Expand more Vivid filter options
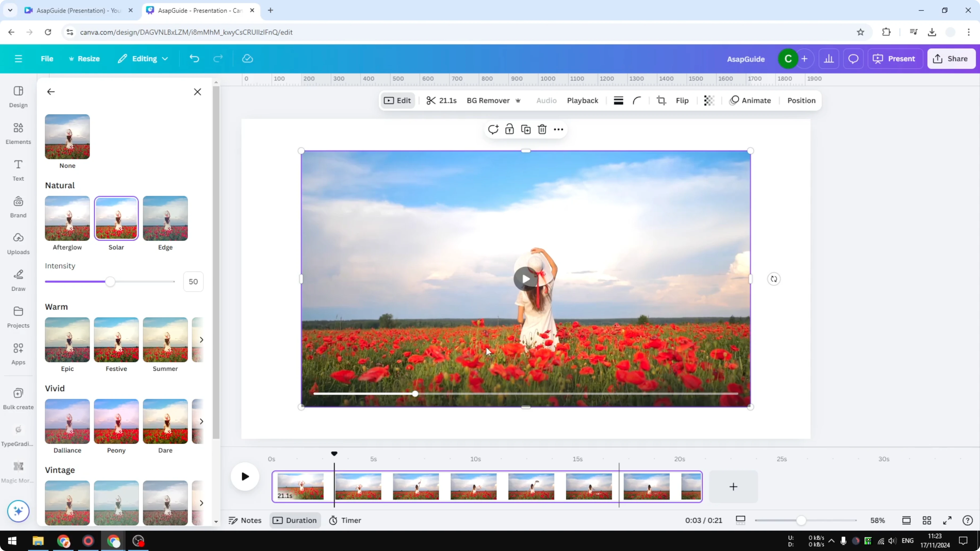980x551 pixels. [201, 421]
